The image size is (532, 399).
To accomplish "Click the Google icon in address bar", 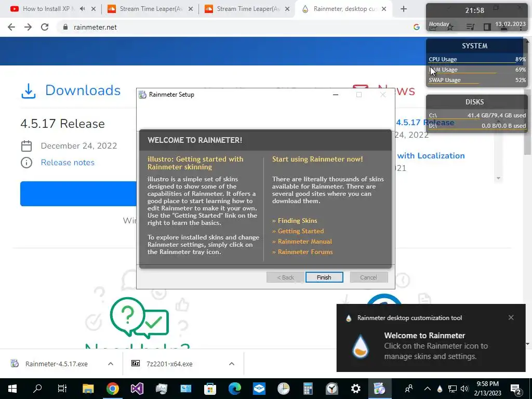I will (x=416, y=27).
